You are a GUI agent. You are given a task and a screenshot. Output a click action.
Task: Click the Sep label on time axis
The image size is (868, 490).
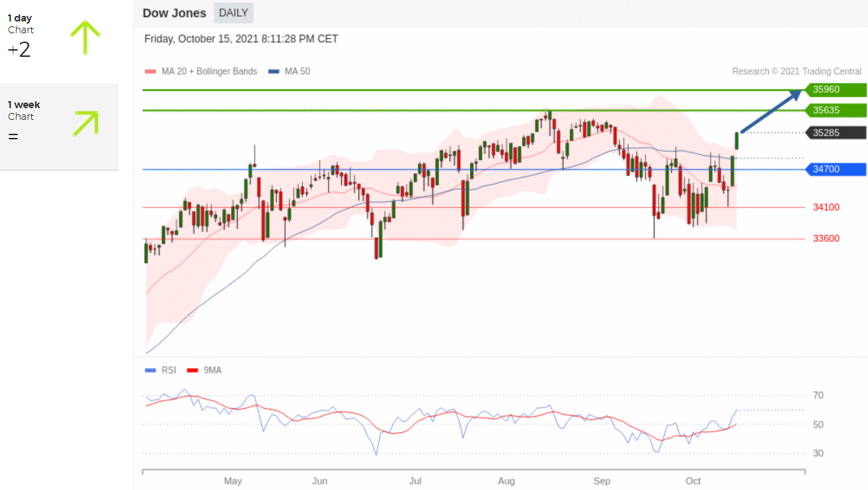tap(602, 481)
